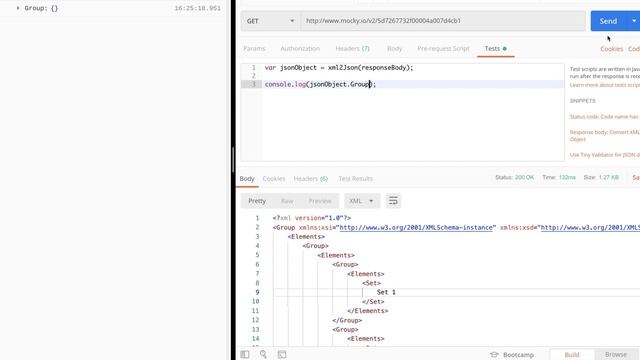Click the Send button
Image resolution: width=640 pixels, height=360 pixels.
pyautogui.click(x=609, y=21)
